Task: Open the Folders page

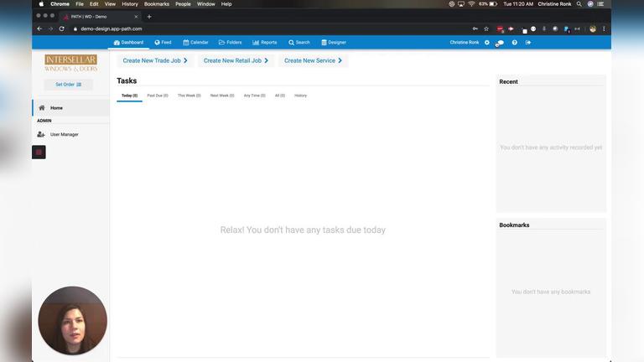Action: point(230,42)
